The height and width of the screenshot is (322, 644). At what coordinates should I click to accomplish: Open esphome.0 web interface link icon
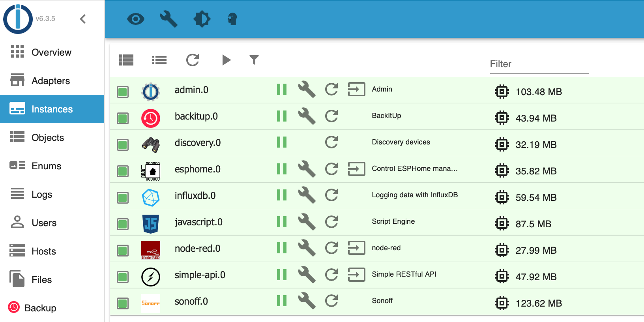[356, 169]
